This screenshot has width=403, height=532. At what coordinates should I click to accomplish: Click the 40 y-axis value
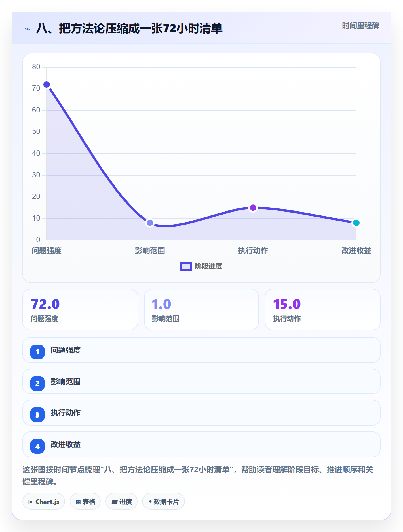(36, 153)
